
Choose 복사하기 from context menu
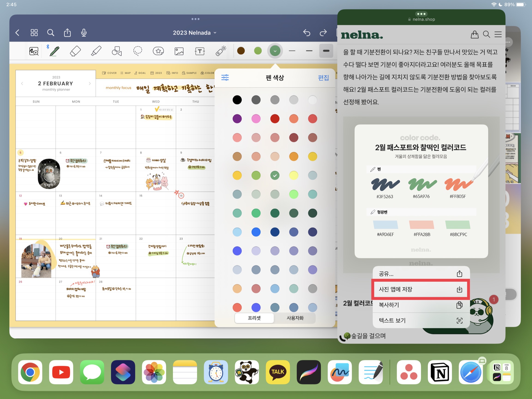pyautogui.click(x=420, y=305)
